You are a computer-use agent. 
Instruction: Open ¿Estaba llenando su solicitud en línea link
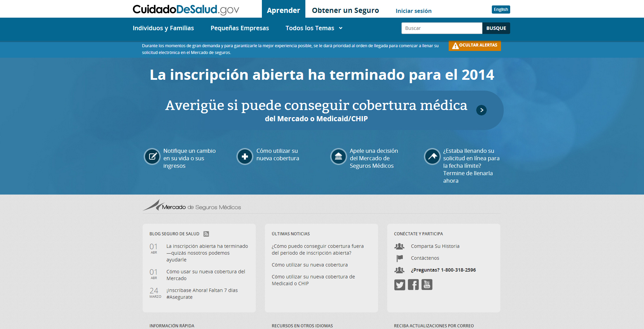point(471,166)
